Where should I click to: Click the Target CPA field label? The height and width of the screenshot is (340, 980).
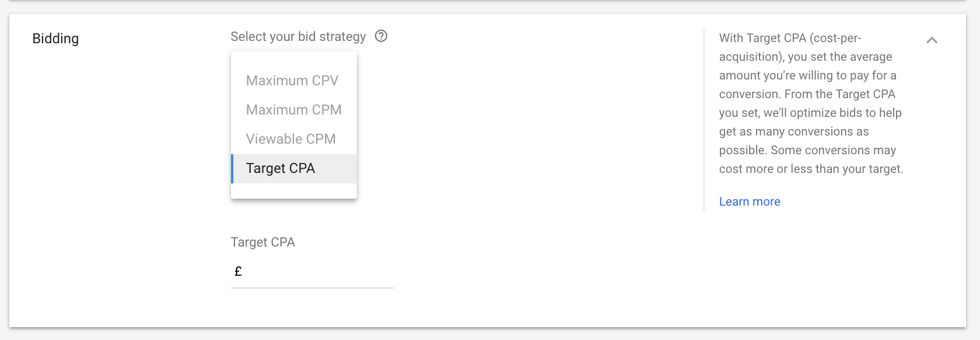pyautogui.click(x=262, y=242)
